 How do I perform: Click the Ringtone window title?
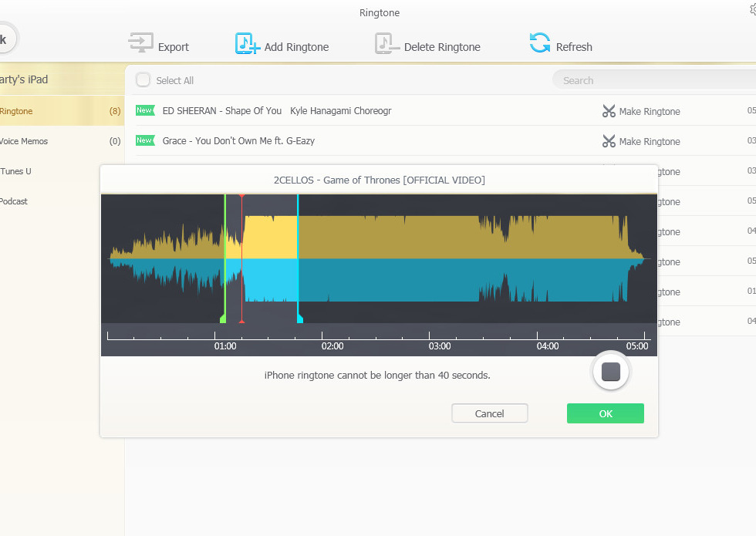coord(380,13)
